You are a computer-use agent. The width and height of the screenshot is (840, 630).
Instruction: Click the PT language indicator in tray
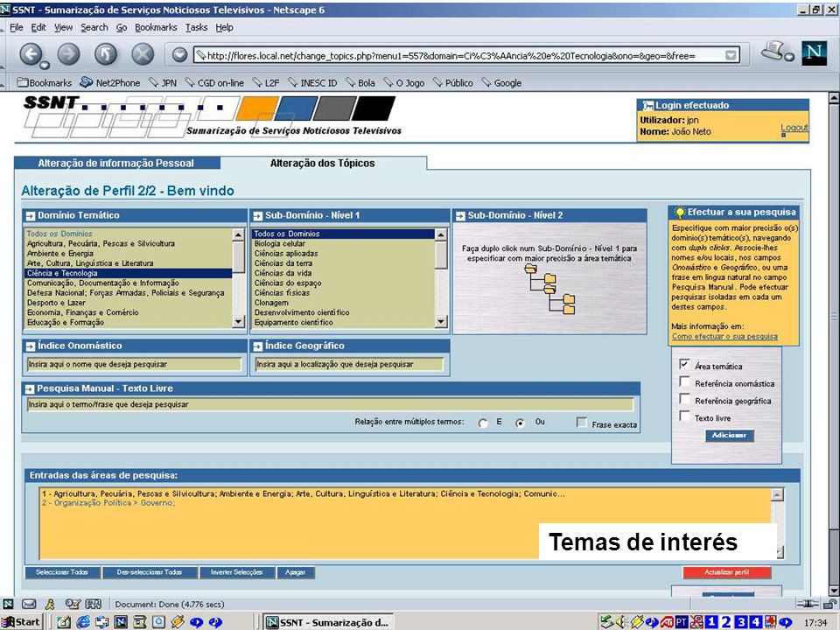pos(682,622)
